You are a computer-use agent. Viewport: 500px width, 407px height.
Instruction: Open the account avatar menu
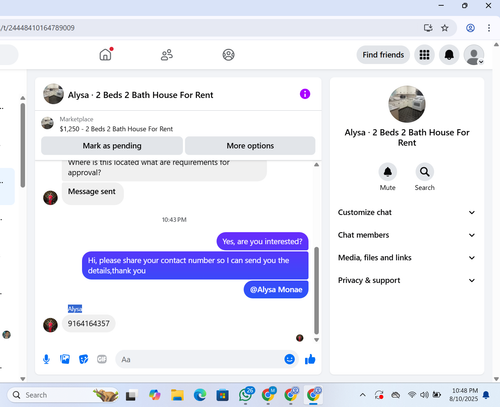pyautogui.click(x=474, y=55)
